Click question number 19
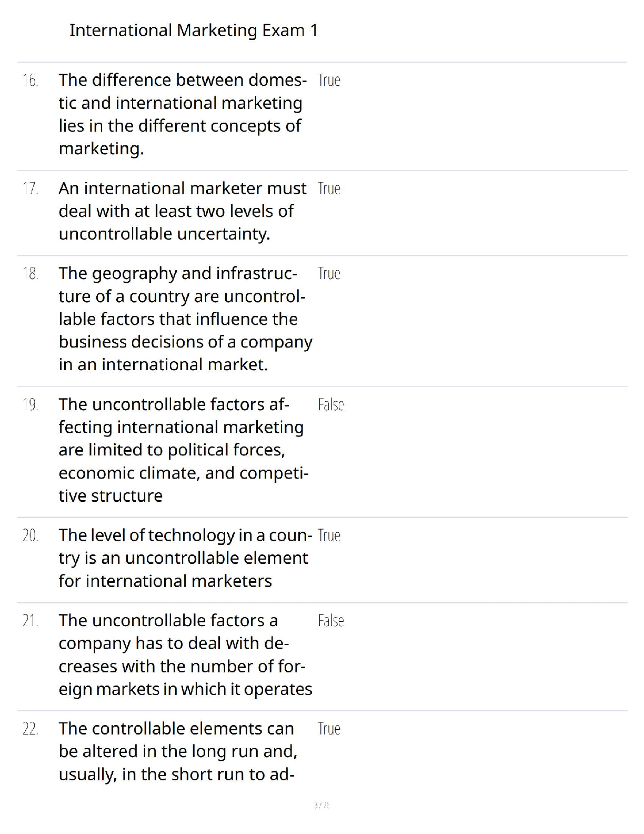The width and height of the screenshot is (644, 834). [x=31, y=405]
